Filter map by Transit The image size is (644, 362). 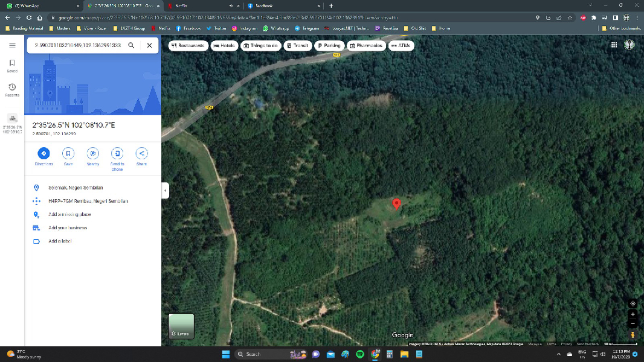tap(298, 45)
